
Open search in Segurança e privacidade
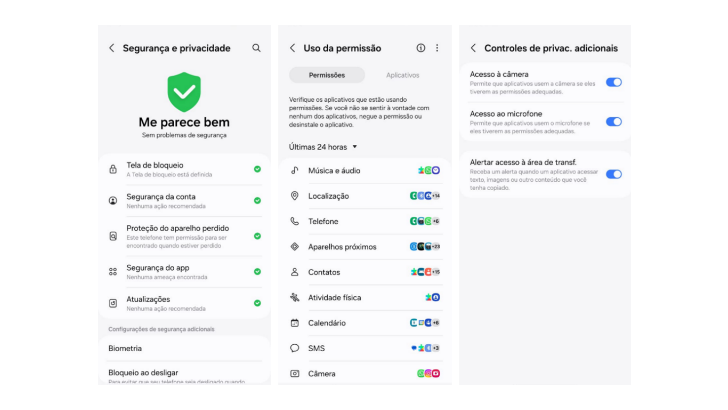(x=256, y=48)
